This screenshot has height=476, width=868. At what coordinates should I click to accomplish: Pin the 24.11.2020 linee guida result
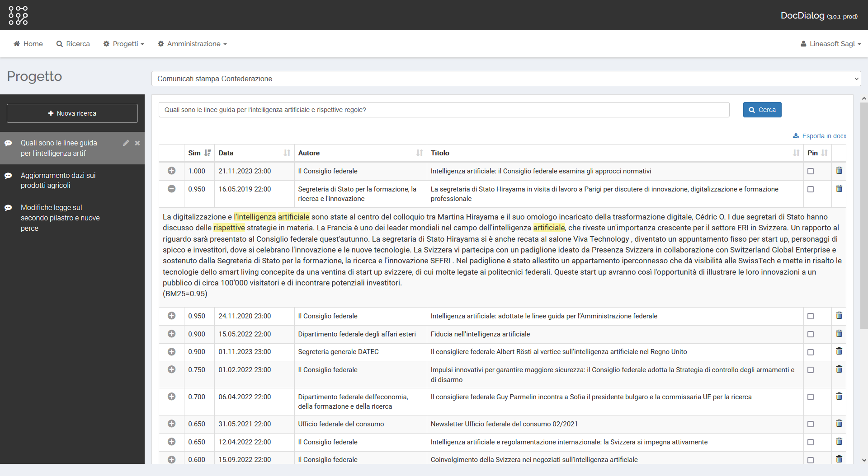(811, 316)
